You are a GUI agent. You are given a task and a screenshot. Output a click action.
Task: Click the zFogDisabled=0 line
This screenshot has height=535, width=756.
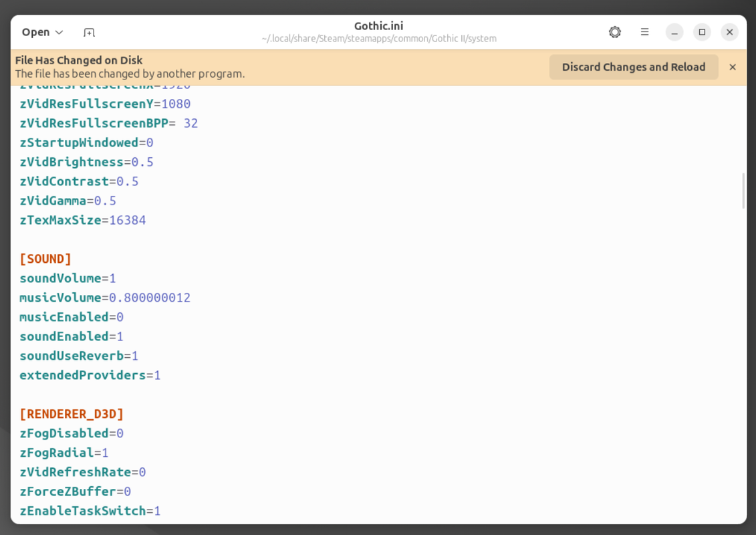tap(72, 433)
